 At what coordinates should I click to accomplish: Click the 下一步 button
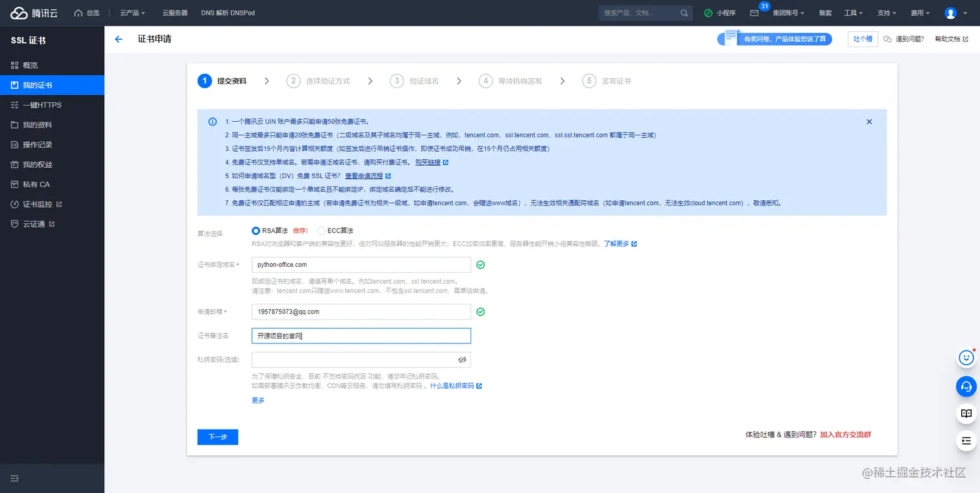coord(217,437)
